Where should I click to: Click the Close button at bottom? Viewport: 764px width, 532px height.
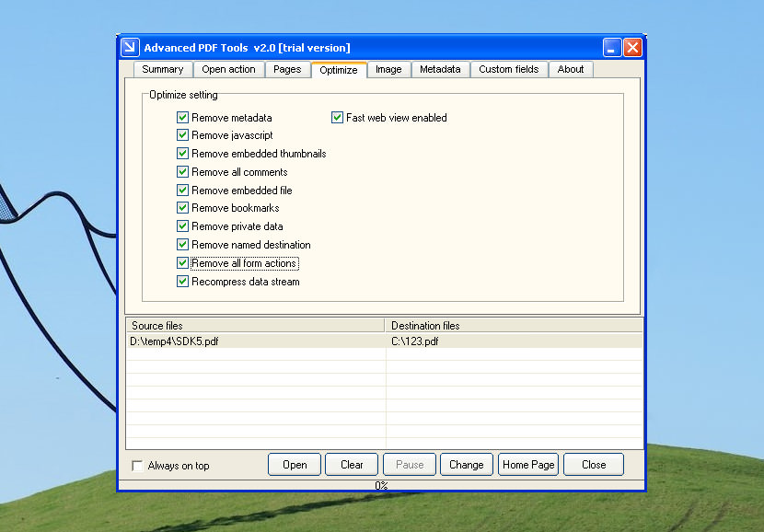[x=594, y=465]
